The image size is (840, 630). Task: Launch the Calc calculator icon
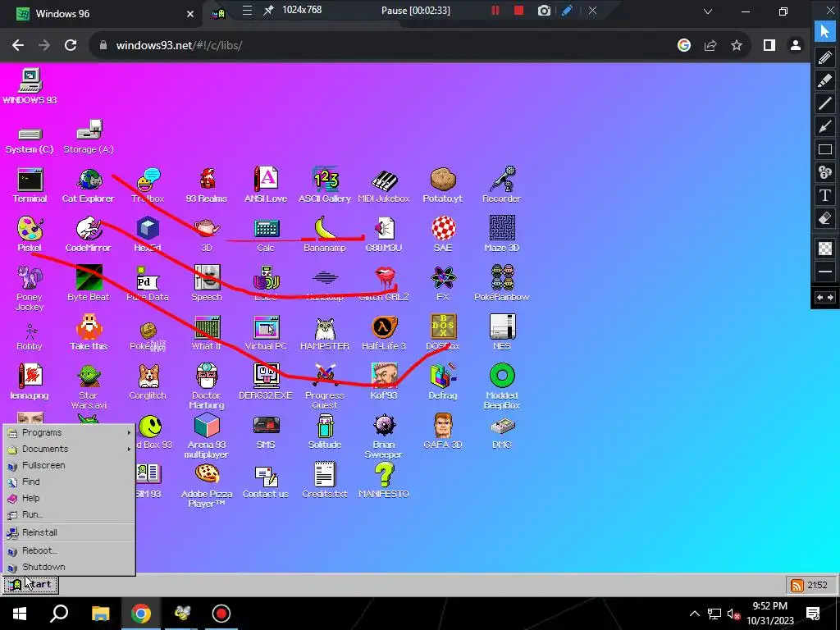pyautogui.click(x=266, y=234)
